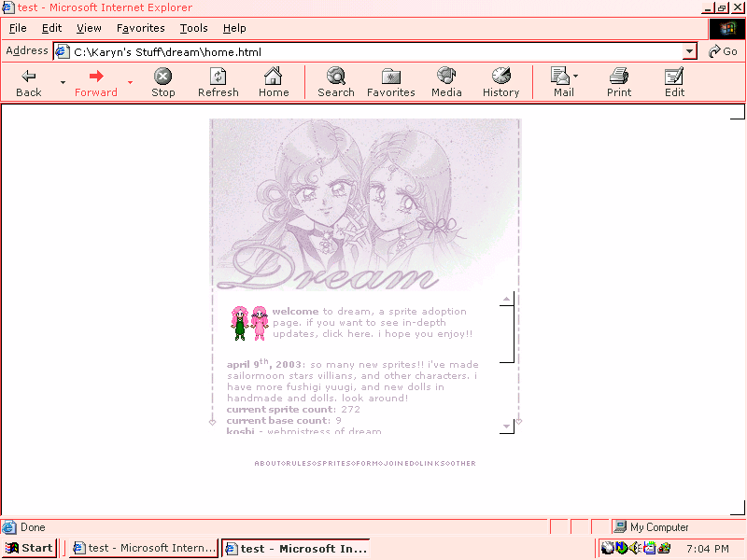Open the History panel
Viewport: 747px width, 560px height.
tap(500, 82)
